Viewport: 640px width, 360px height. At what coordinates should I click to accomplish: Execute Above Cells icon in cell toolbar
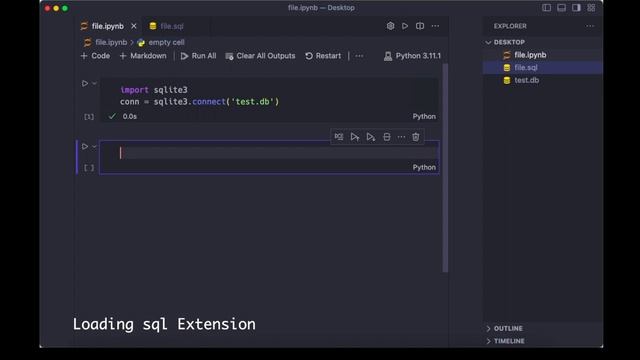[355, 137]
